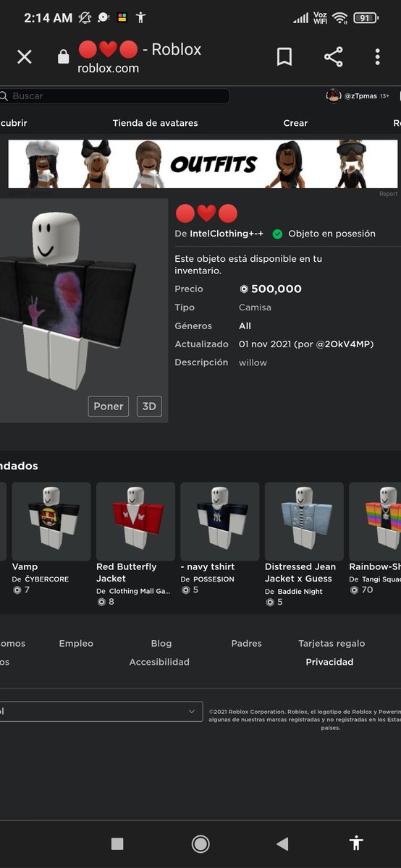This screenshot has height=868, width=401.
Task: Open the navy tshirt thumbnail
Action: 220,522
